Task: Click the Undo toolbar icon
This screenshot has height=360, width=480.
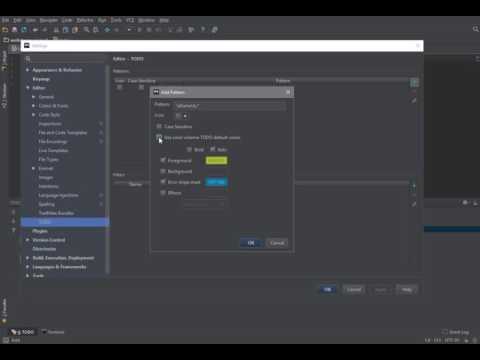Action: tap(35, 30)
